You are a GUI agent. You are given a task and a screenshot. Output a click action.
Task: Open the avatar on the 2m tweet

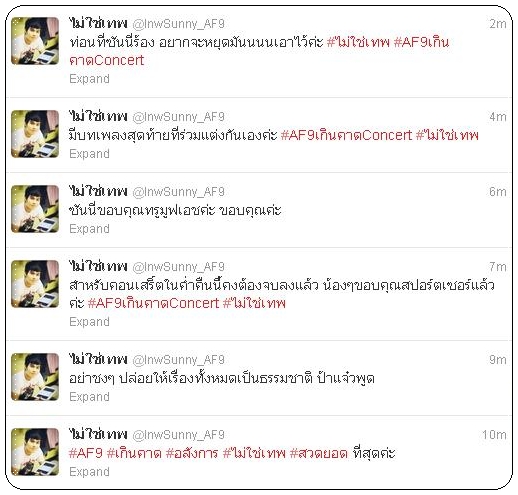[x=35, y=41]
